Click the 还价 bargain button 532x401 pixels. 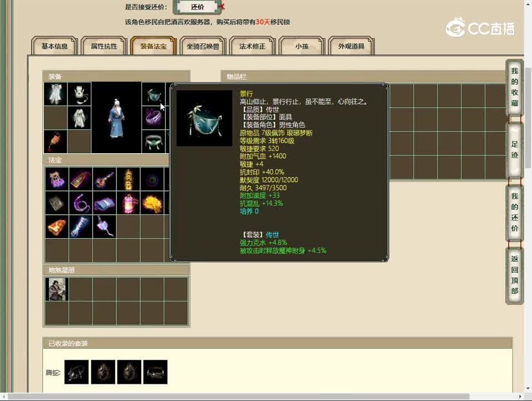(197, 7)
